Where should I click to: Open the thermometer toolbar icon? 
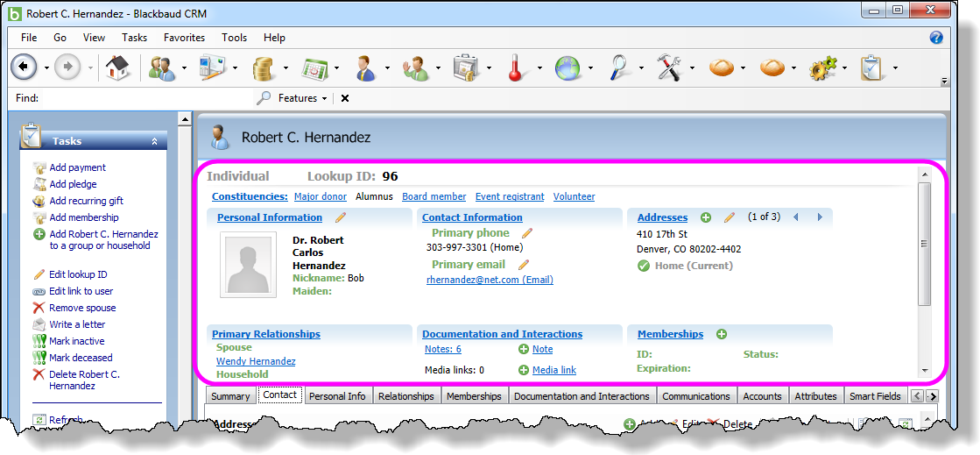(x=515, y=67)
